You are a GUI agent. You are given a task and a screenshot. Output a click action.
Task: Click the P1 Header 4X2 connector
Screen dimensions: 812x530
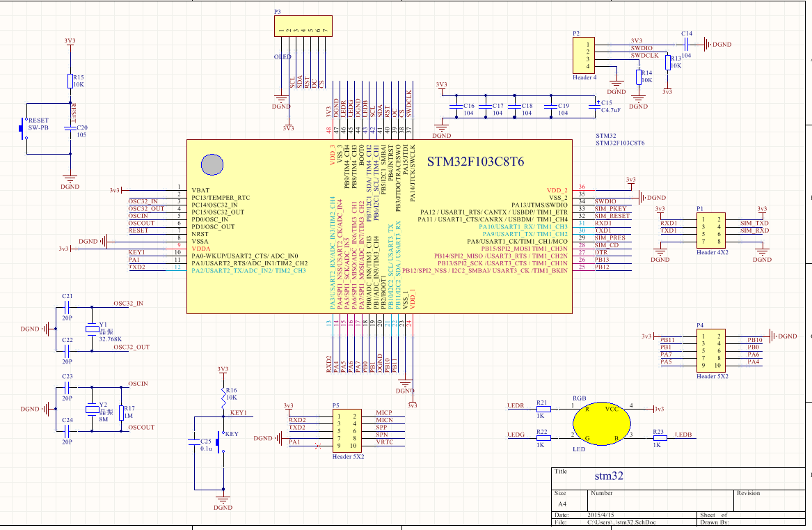click(x=710, y=231)
